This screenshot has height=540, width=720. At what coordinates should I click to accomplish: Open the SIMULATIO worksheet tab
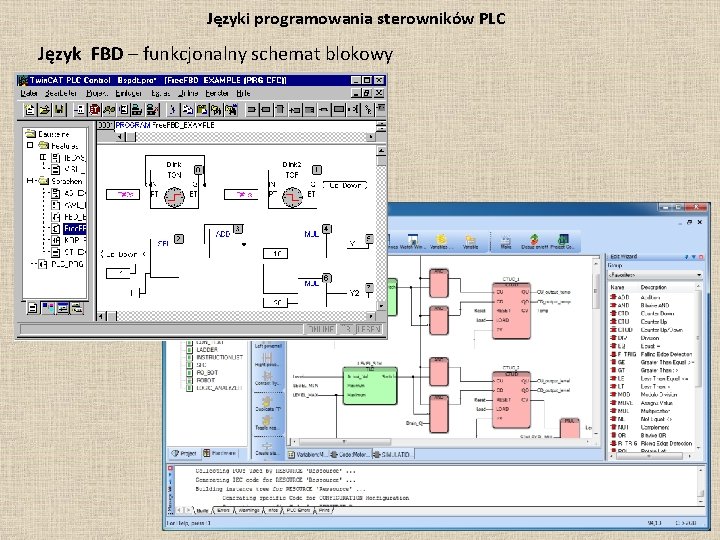click(392, 455)
